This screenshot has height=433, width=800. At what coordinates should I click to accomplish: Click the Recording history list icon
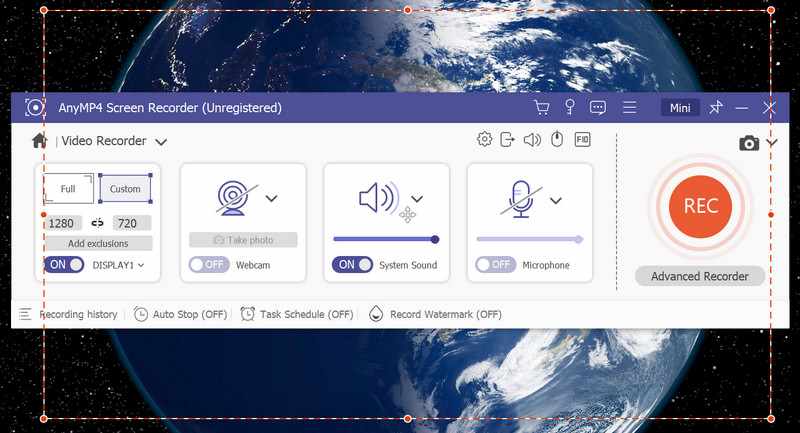[25, 314]
